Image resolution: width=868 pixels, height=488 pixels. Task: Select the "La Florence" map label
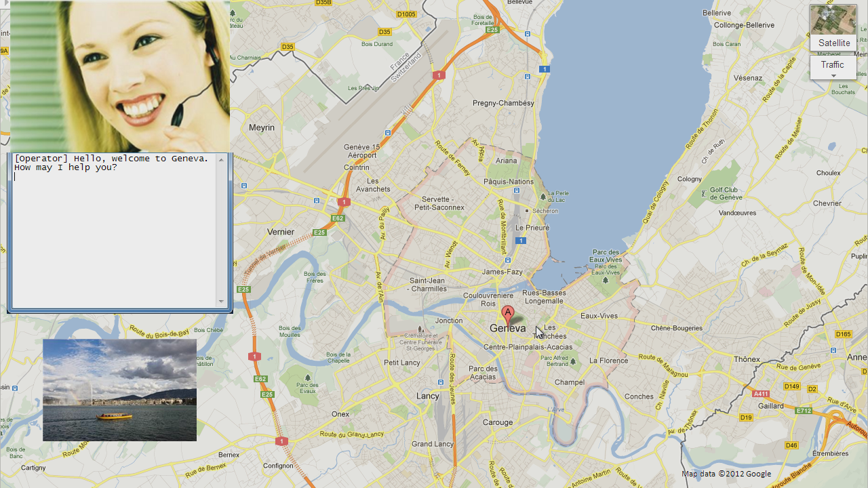tap(609, 361)
